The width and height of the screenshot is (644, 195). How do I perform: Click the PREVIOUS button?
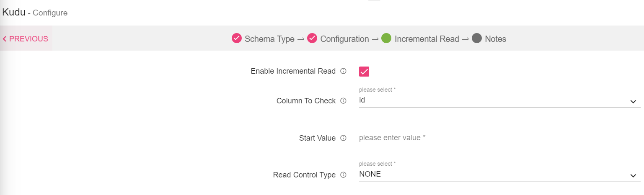pos(26,39)
